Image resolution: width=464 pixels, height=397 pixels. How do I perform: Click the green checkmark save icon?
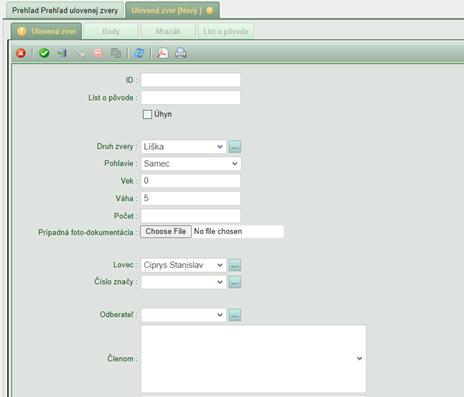coord(44,53)
